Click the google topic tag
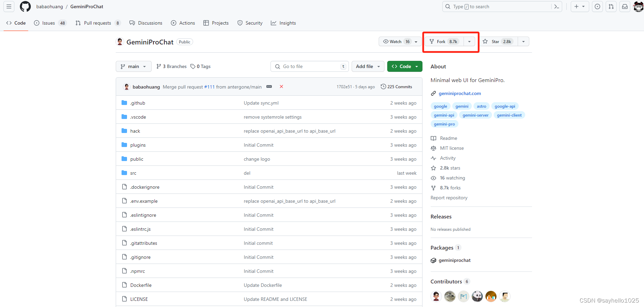The width and height of the screenshot is (644, 307). coord(441,106)
